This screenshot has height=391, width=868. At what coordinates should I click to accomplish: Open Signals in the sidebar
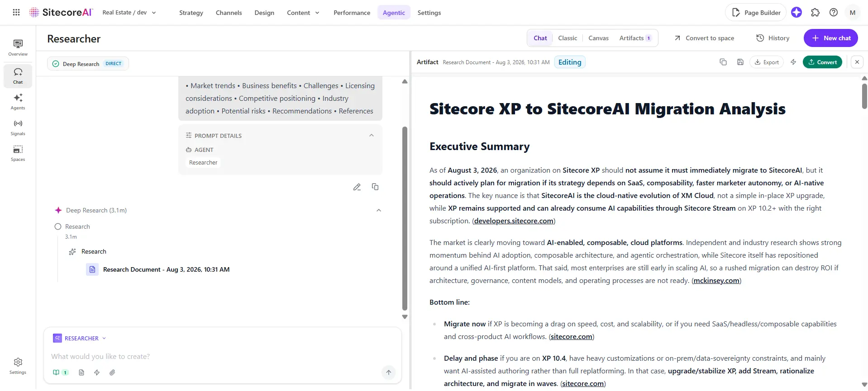point(18,127)
